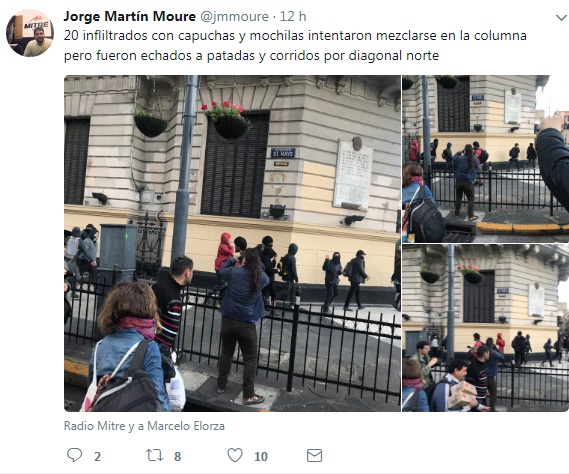Image resolution: width=569 pixels, height=474 pixels.
Task: Click the Avenida de Mayo street sign in photo
Action: [283, 153]
